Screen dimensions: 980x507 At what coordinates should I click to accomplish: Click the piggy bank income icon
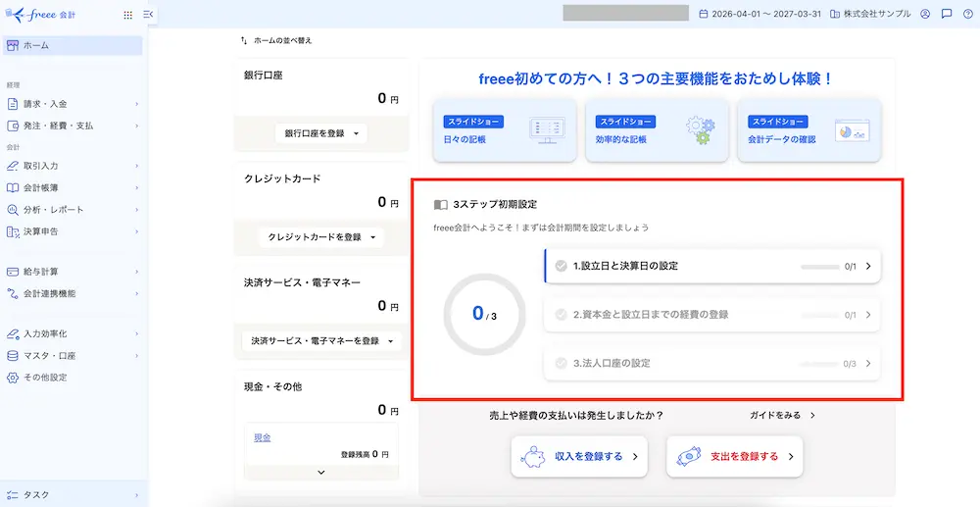point(533,456)
